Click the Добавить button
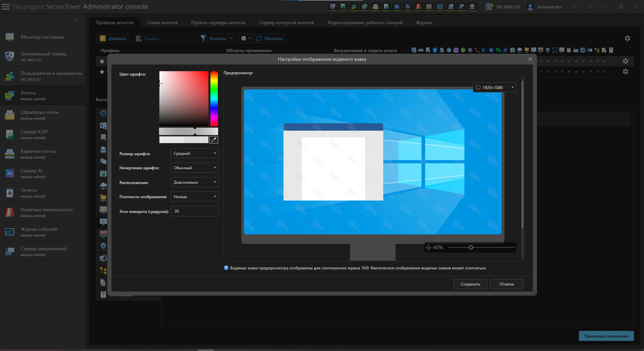Viewport: 644px width, 351px height. pyautogui.click(x=113, y=38)
